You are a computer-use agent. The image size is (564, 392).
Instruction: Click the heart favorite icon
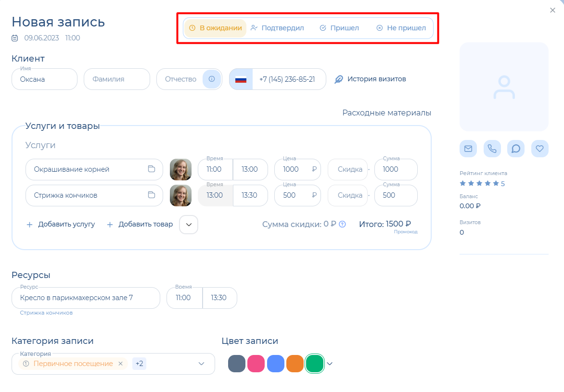(x=539, y=149)
